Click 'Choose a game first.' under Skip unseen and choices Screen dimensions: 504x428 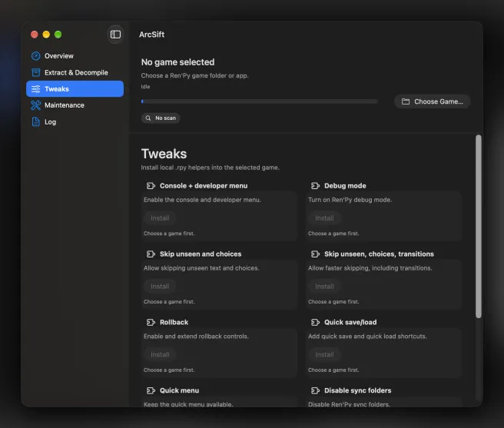169,302
